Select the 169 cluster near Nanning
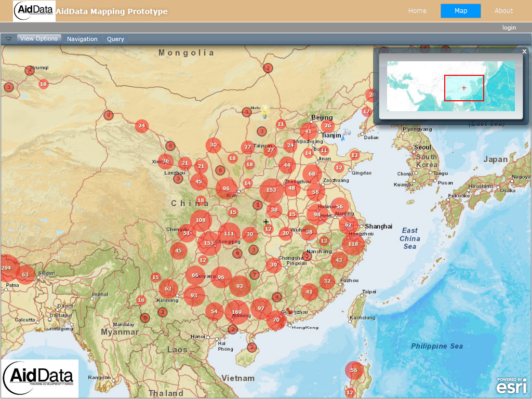Viewport: 532px width, 399px height. [x=237, y=312]
